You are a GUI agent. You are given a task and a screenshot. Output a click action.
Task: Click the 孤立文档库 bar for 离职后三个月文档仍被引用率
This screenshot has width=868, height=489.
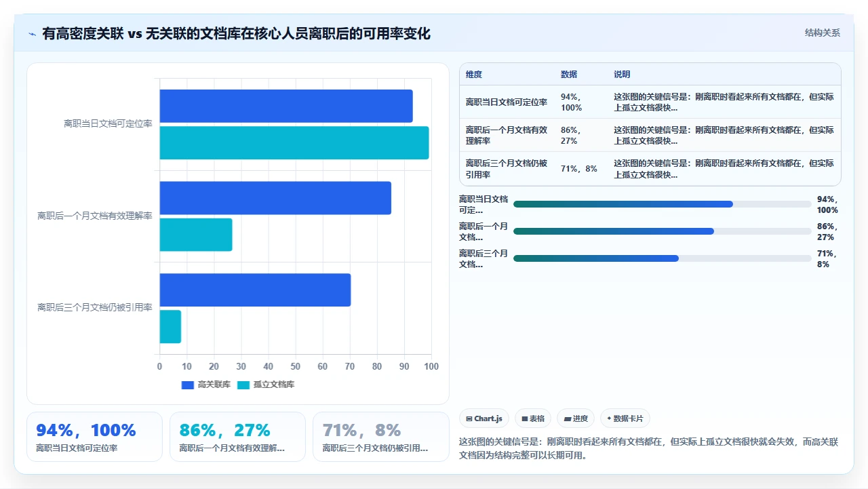click(170, 326)
